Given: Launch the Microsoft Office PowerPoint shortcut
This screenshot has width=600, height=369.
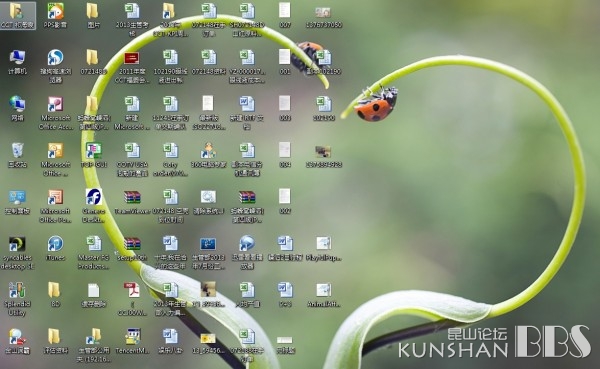Looking at the screenshot, I should click(55, 197).
